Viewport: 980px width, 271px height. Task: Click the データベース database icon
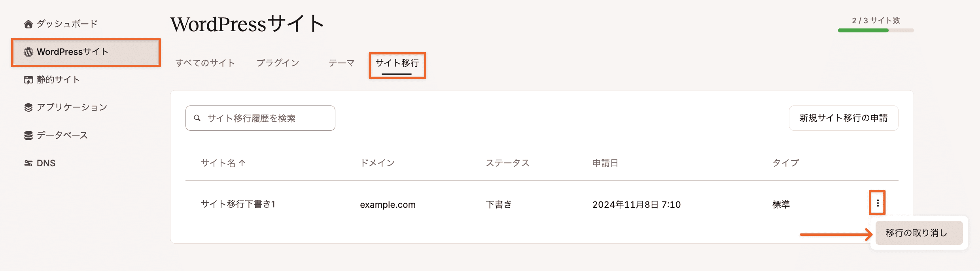coord(28,135)
